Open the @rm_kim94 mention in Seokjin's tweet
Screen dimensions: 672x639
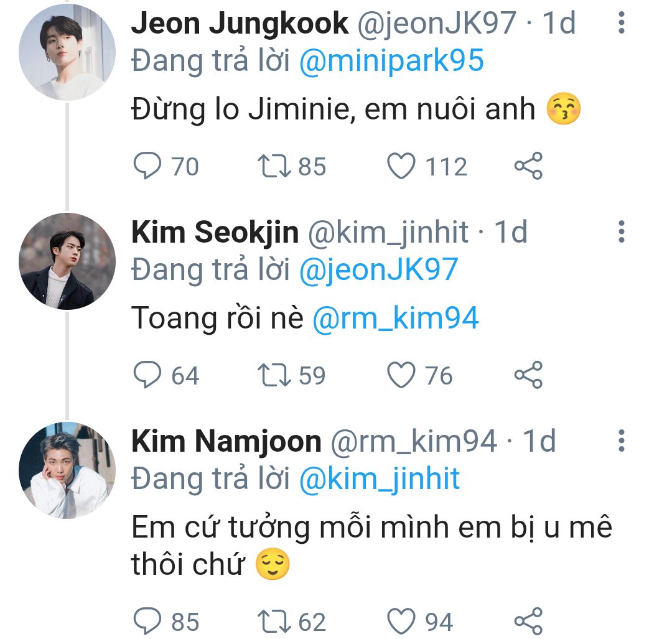click(395, 319)
